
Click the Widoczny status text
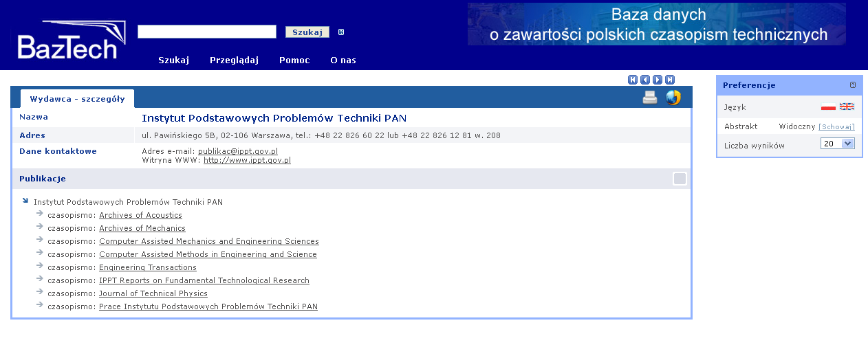click(796, 126)
